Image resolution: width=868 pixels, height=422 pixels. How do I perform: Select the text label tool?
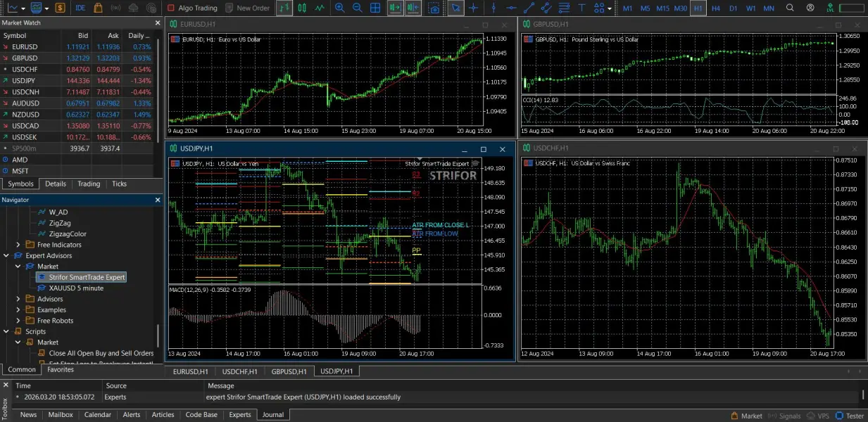point(581,8)
